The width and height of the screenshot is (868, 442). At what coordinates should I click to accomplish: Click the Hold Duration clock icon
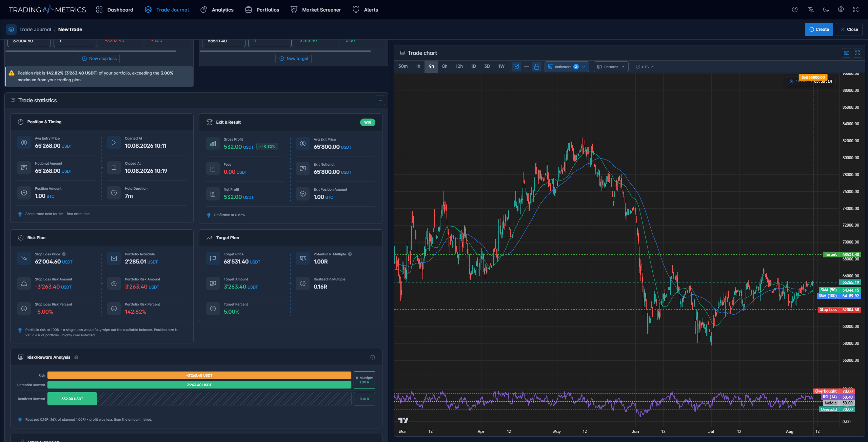click(114, 193)
